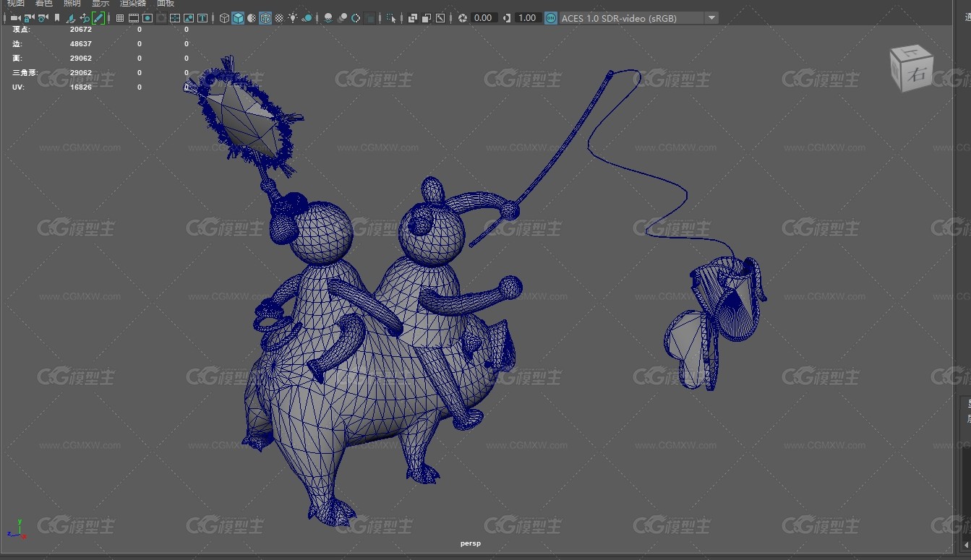Enable Use All Lights bulb icon
This screenshot has height=560, width=971.
point(293,18)
